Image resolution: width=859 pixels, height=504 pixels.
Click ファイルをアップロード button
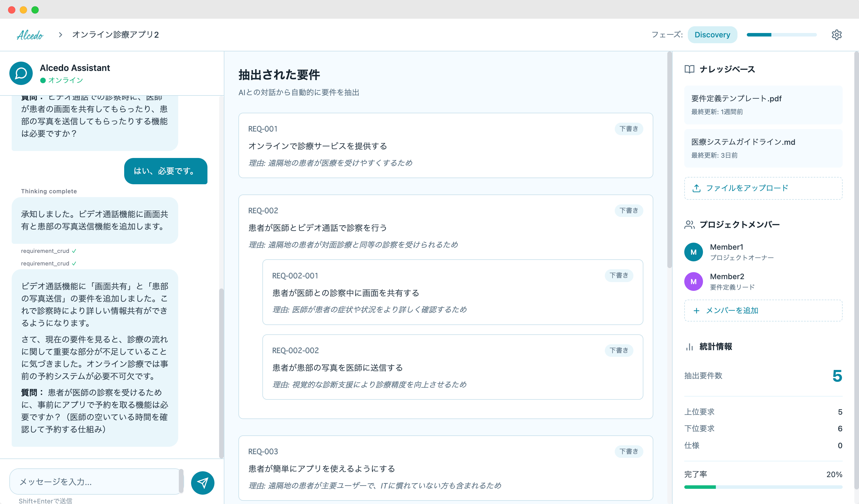pos(763,188)
